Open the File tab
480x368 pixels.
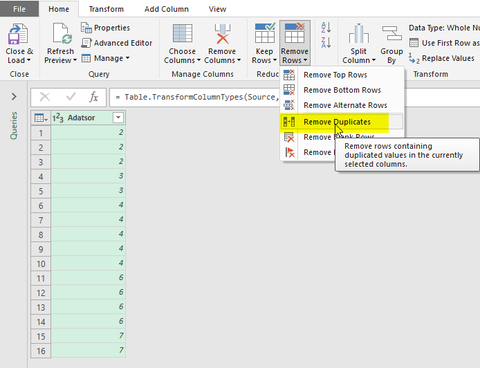click(19, 9)
